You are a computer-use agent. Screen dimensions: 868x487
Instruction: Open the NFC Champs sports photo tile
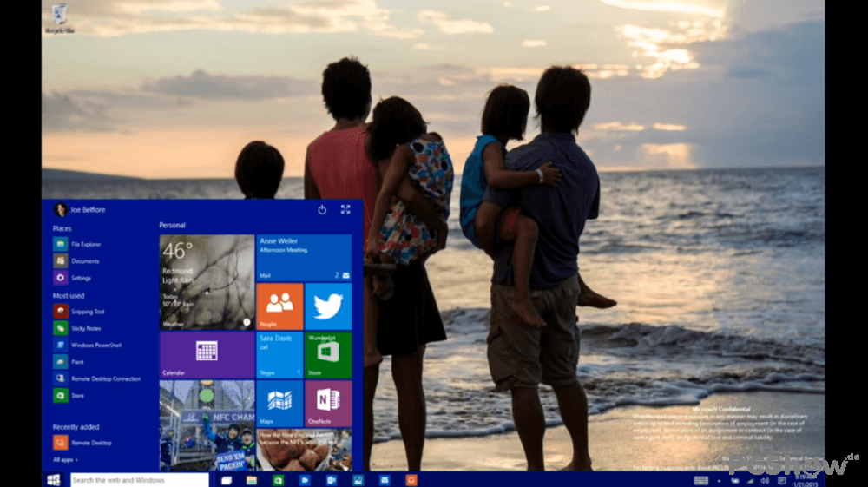pyautogui.click(x=207, y=425)
